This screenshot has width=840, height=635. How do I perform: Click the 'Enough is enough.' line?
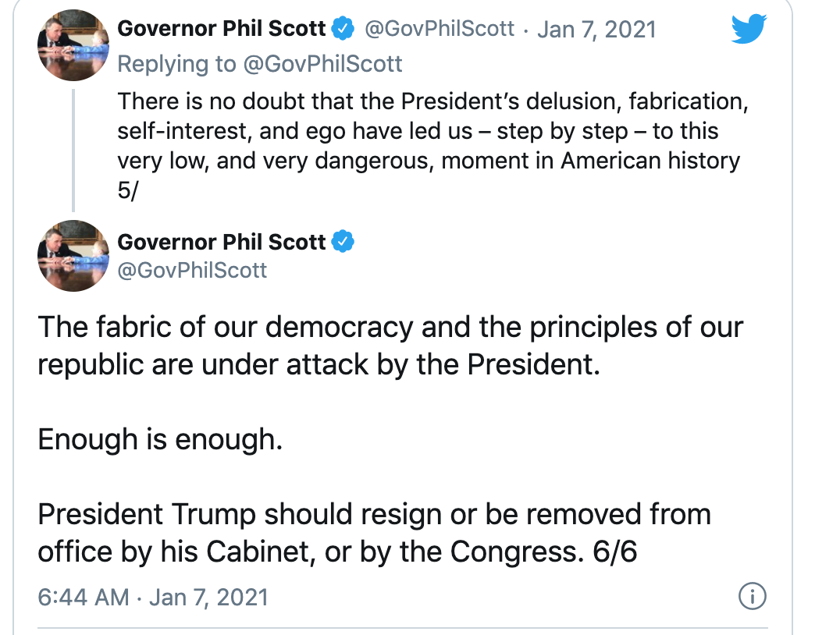(160, 439)
